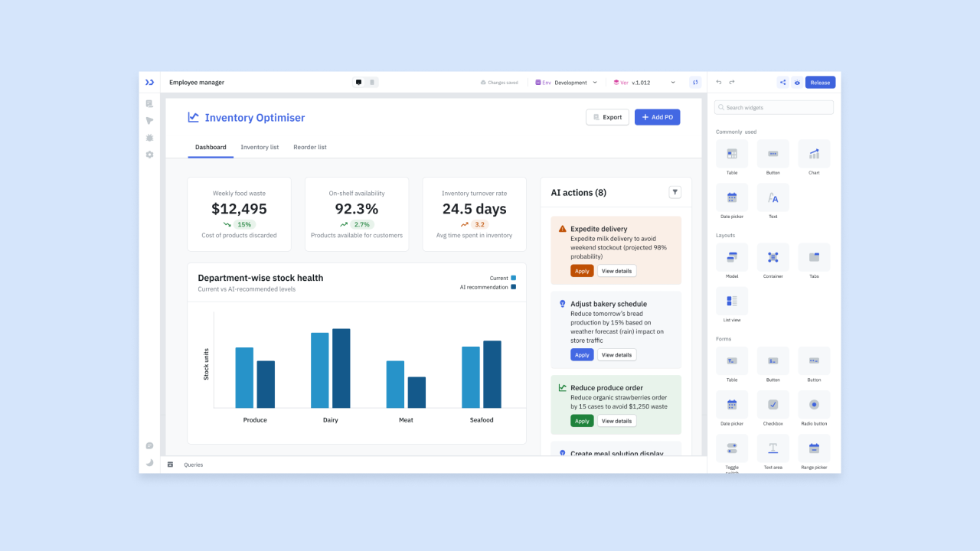This screenshot has width=980, height=551.
Task: Click the Export button
Action: click(607, 117)
